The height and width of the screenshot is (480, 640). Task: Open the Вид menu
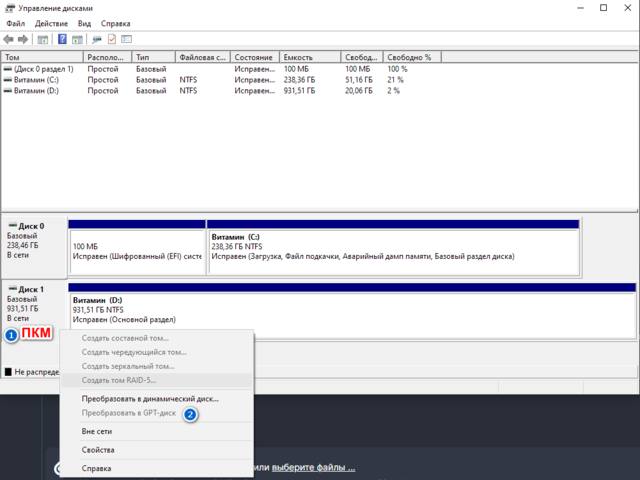point(84,22)
